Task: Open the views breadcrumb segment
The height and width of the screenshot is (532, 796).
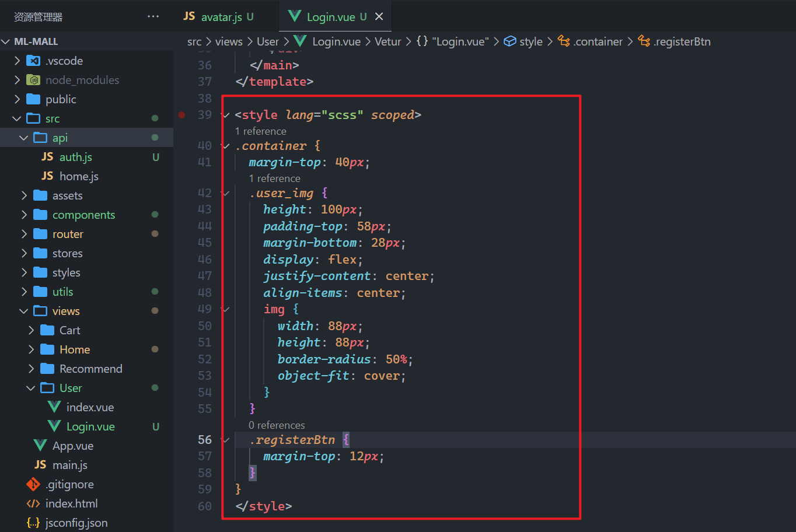Action: click(229, 41)
